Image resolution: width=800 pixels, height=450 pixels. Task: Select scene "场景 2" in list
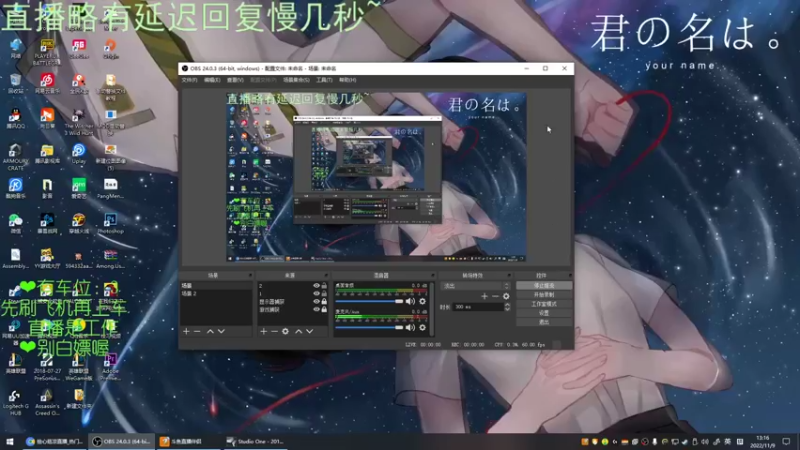(x=216, y=294)
